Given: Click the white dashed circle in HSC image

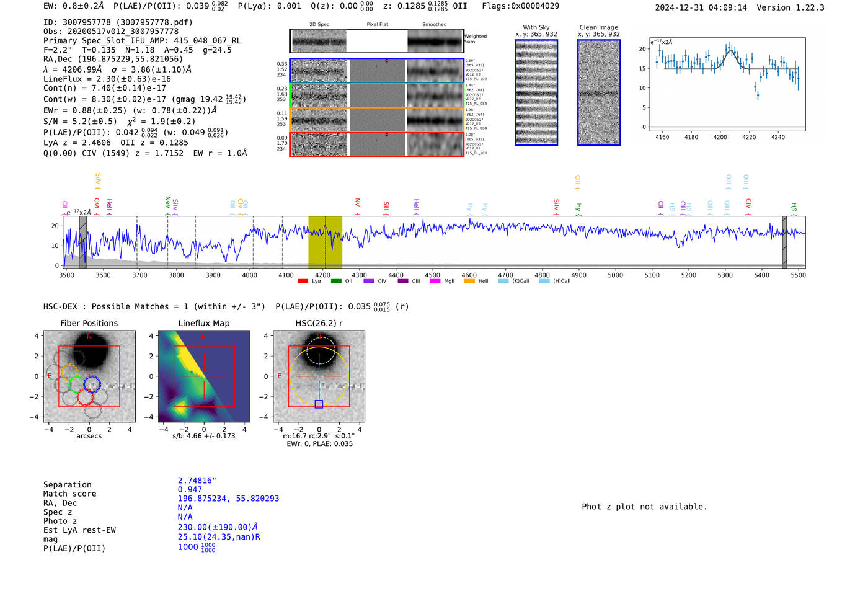Looking at the screenshot, I should point(319,350).
